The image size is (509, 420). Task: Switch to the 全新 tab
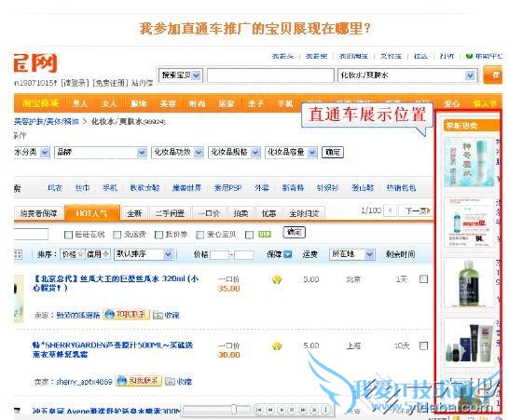[134, 213]
